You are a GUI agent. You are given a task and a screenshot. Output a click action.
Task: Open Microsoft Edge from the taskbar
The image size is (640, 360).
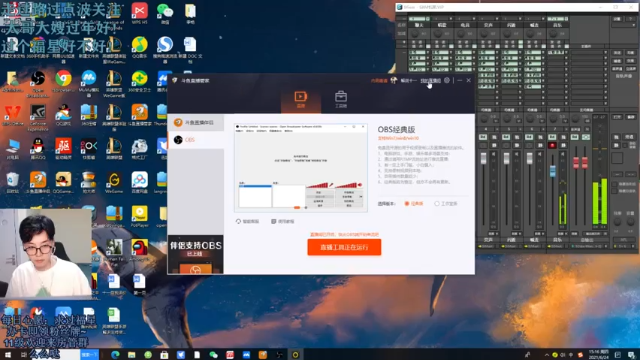point(115,355)
